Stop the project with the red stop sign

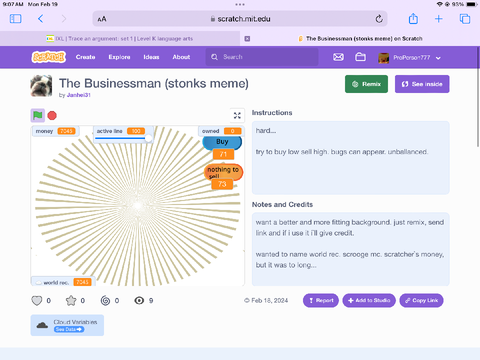pos(52,116)
